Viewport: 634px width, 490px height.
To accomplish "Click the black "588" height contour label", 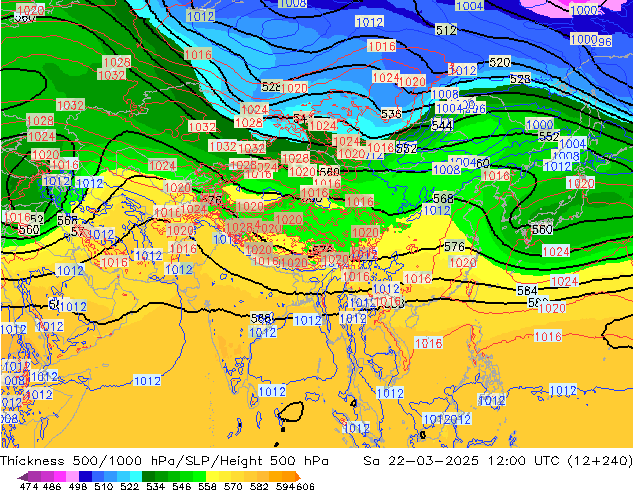I will click(261, 319).
